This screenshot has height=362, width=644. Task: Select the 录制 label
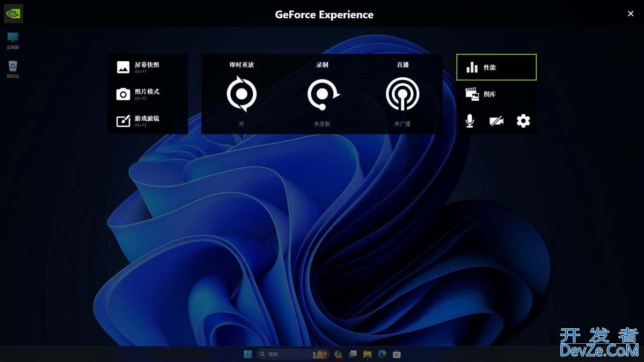coord(322,64)
